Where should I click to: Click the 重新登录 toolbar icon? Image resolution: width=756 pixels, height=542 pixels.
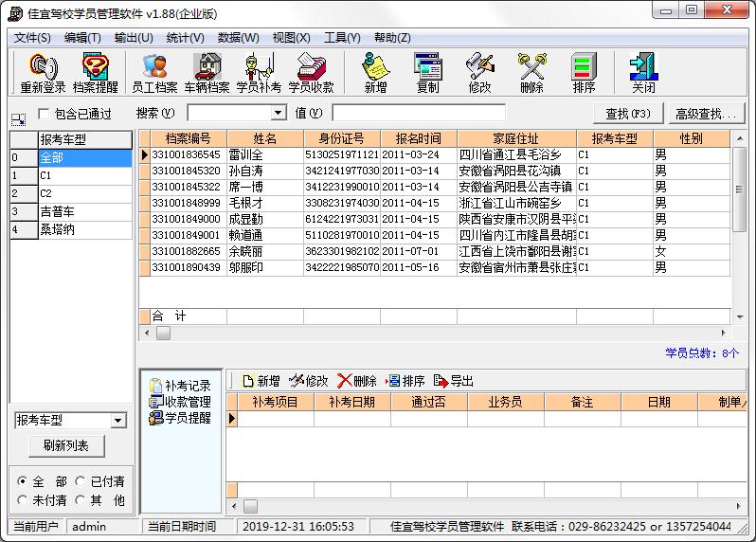(x=43, y=73)
